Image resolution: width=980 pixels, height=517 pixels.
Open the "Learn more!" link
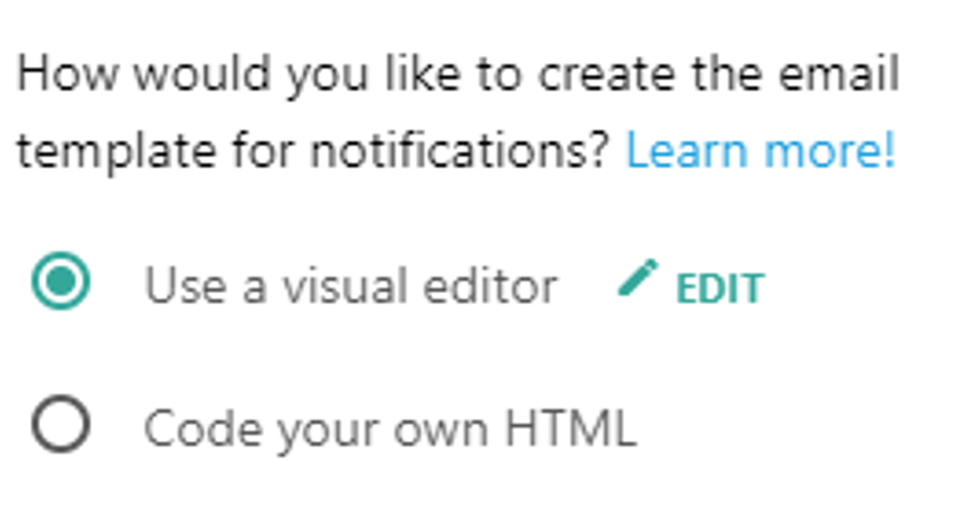pyautogui.click(x=760, y=150)
